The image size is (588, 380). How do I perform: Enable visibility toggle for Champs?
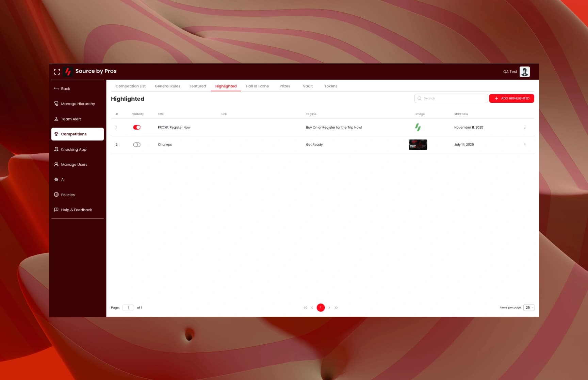(137, 145)
